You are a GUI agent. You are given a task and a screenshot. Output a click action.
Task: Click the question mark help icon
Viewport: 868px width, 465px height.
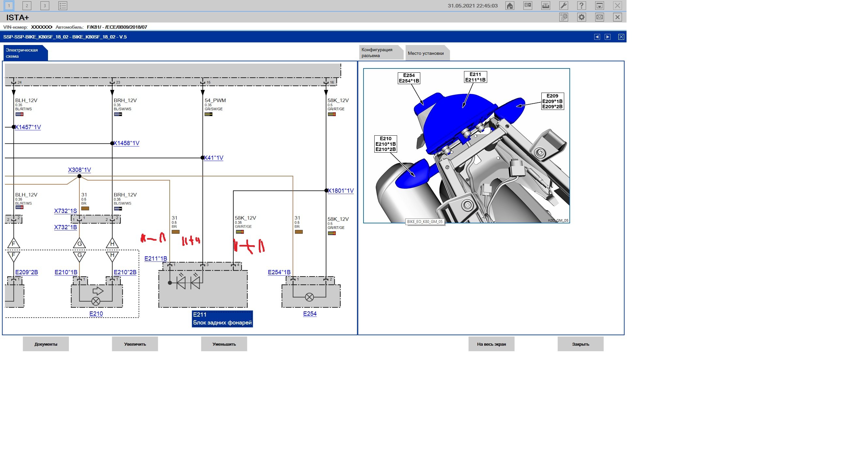[x=581, y=6]
